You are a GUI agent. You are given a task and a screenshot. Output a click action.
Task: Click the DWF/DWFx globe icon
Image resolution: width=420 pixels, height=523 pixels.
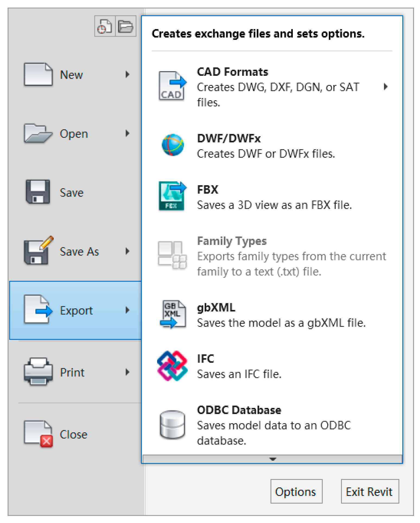tap(173, 145)
